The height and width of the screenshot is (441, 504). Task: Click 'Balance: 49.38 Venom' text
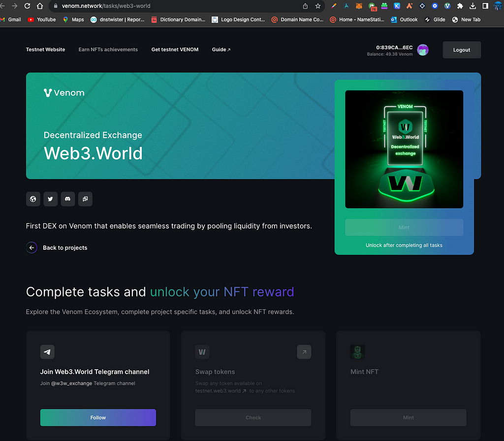click(x=390, y=54)
